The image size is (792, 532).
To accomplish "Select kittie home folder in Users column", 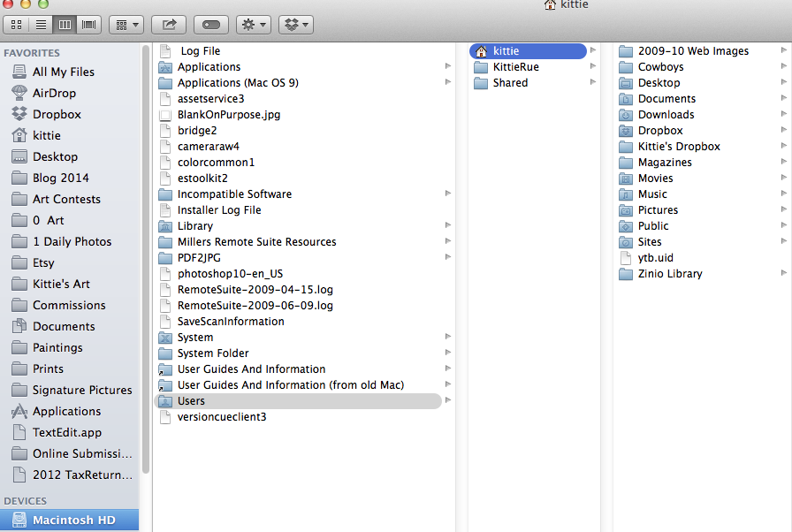I will tap(528, 51).
